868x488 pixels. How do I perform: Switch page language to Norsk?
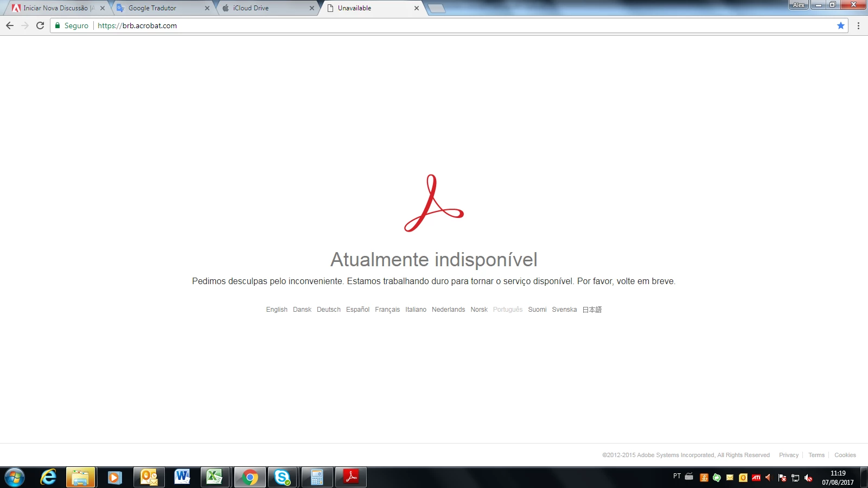tap(479, 310)
